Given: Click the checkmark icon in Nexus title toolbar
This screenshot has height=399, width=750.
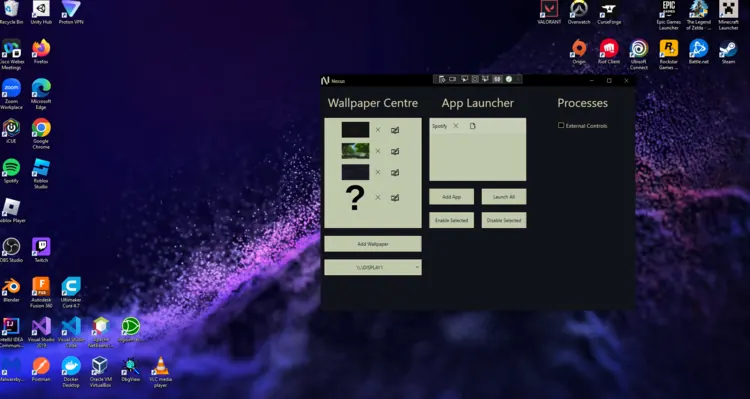Looking at the screenshot, I should (x=509, y=79).
